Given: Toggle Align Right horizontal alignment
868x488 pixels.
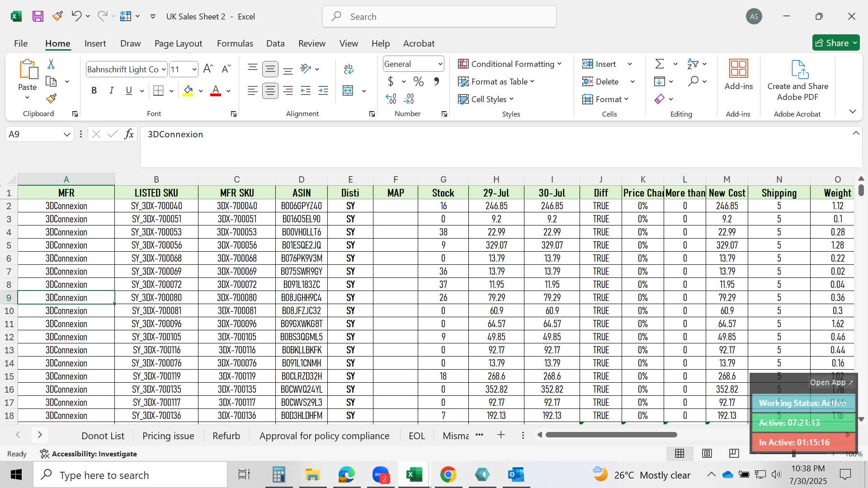Looking at the screenshot, I should point(288,91).
